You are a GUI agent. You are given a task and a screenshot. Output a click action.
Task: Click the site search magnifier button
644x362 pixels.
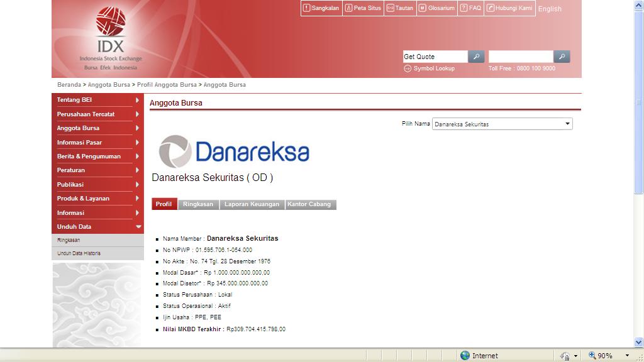point(562,56)
